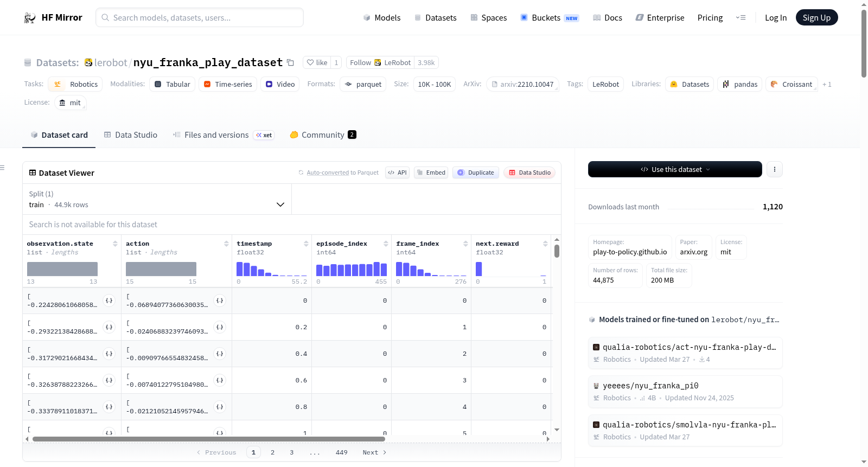Viewport: 868px width, 467px height.
Task: Expand the action cell in first row
Action: (x=220, y=300)
